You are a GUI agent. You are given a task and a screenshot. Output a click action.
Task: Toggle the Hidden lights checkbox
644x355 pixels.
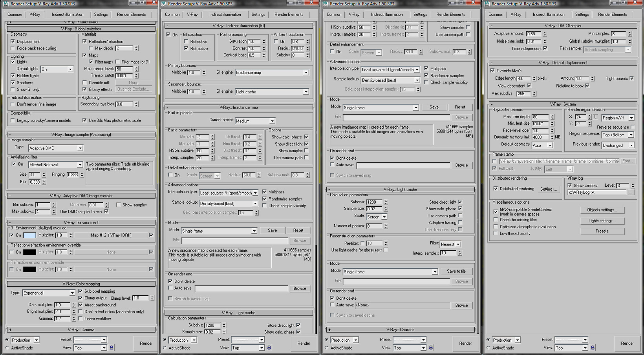coord(13,76)
